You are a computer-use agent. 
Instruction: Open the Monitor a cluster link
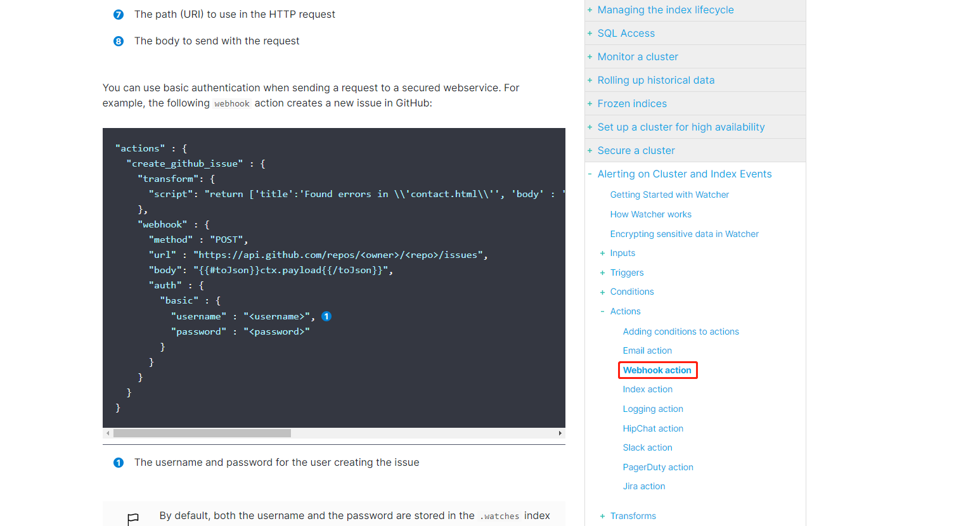pos(638,57)
